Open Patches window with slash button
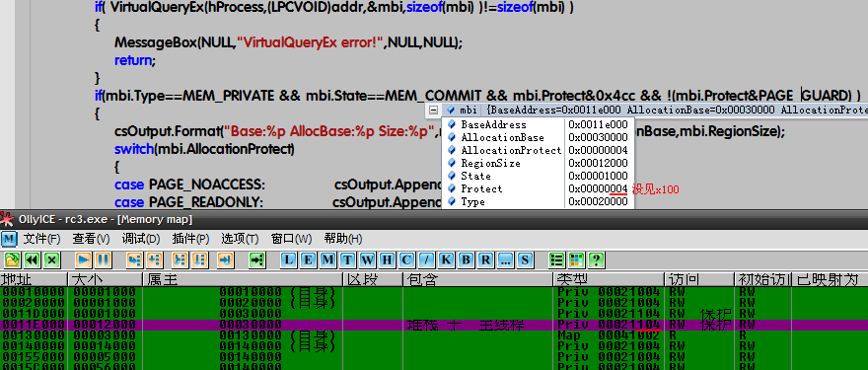The image size is (868, 370). tap(426, 259)
